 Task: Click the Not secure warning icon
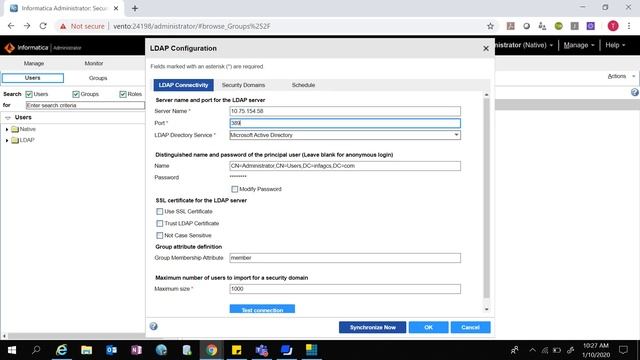click(x=63, y=26)
